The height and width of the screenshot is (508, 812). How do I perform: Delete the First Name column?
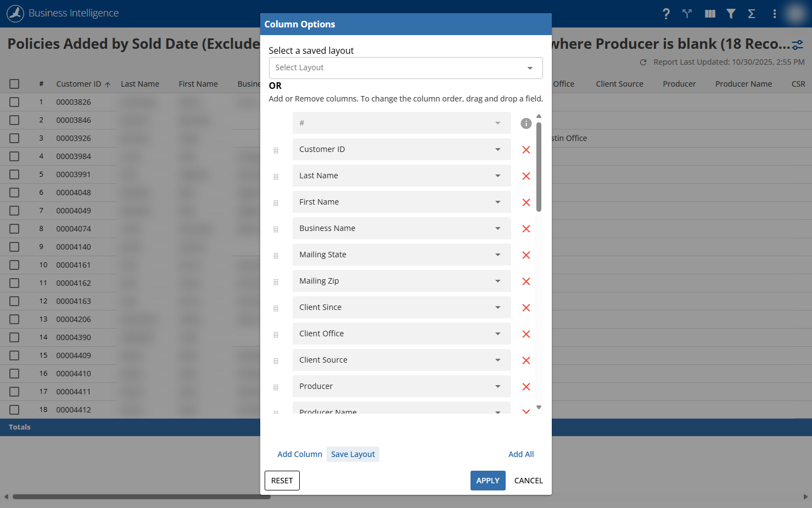[526, 202]
